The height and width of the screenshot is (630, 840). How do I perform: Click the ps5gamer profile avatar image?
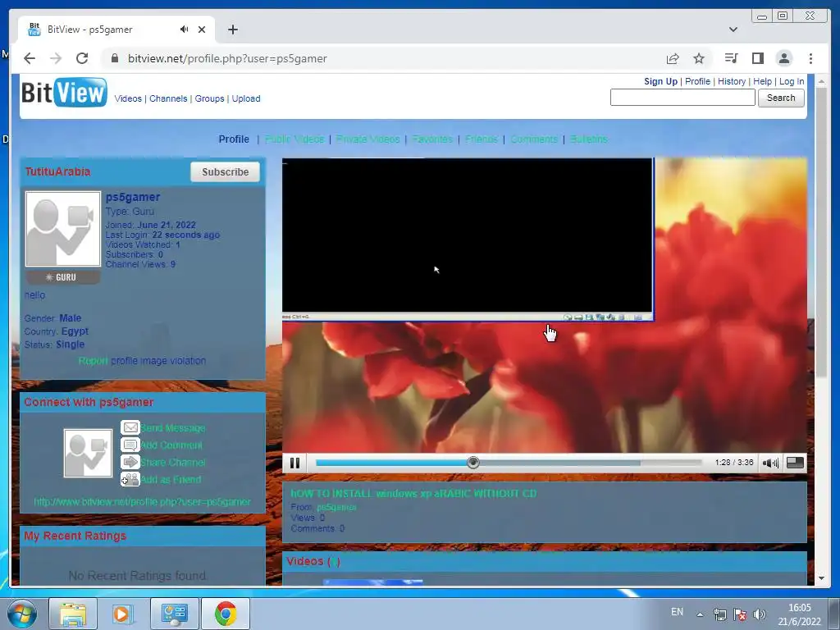[63, 229]
